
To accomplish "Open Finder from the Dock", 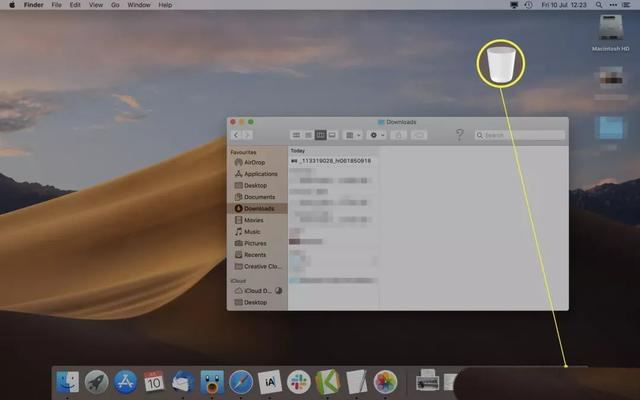I will tap(68, 381).
